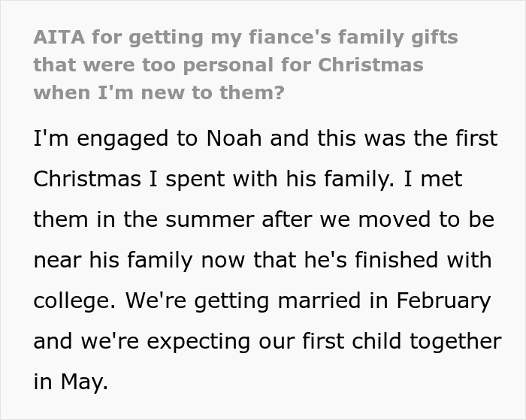Click the word "college" in the paragraph
The image size is (526, 420).
pos(74,301)
